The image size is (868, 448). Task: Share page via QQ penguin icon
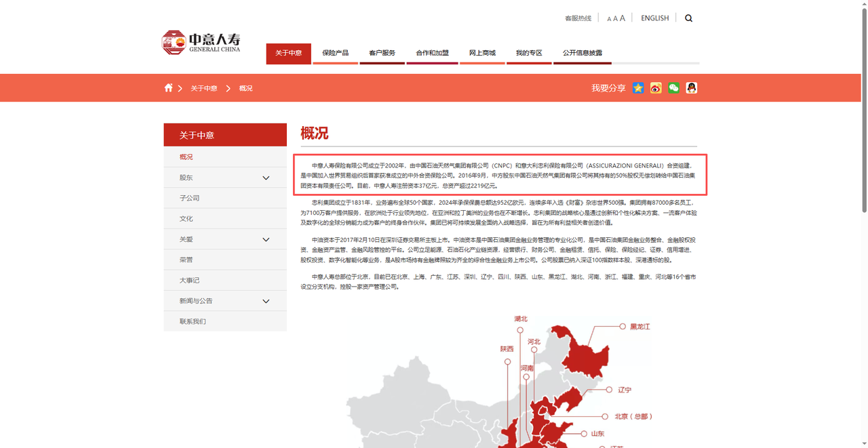691,88
